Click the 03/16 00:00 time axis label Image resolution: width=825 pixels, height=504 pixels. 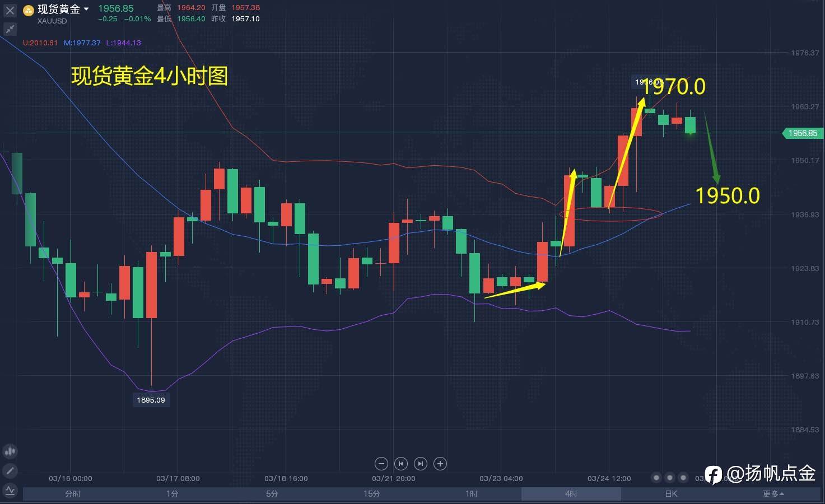tap(71, 478)
